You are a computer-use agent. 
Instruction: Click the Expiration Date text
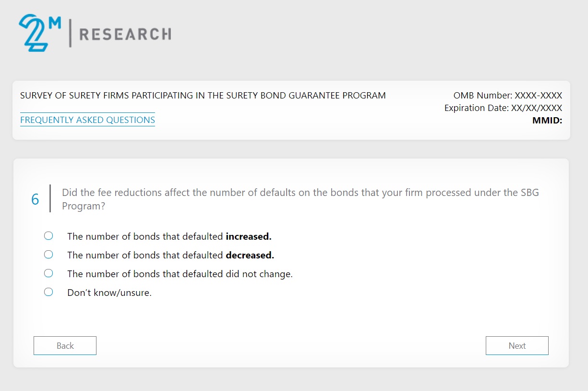(x=503, y=108)
